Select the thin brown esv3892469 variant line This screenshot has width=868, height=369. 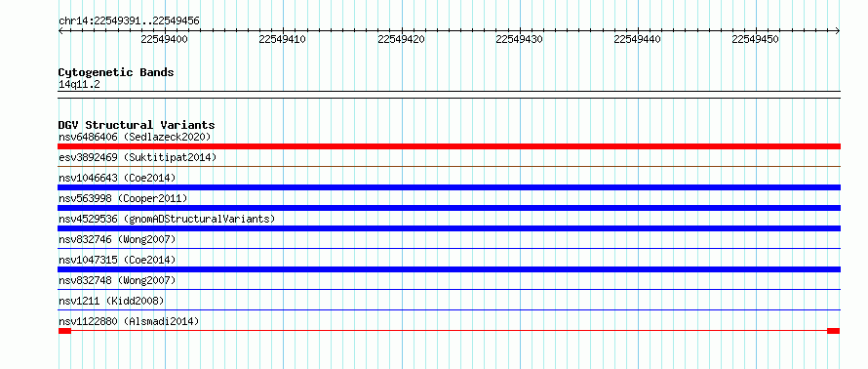click(449, 166)
